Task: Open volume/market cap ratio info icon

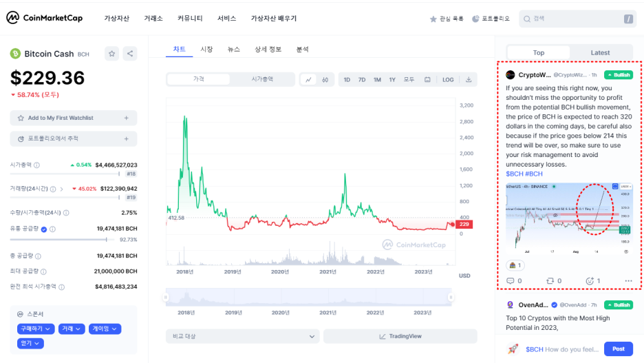Action: pyautogui.click(x=66, y=213)
